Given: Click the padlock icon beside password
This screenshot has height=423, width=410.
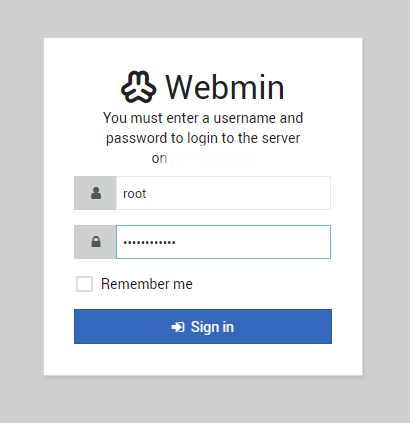Looking at the screenshot, I should tap(96, 242).
